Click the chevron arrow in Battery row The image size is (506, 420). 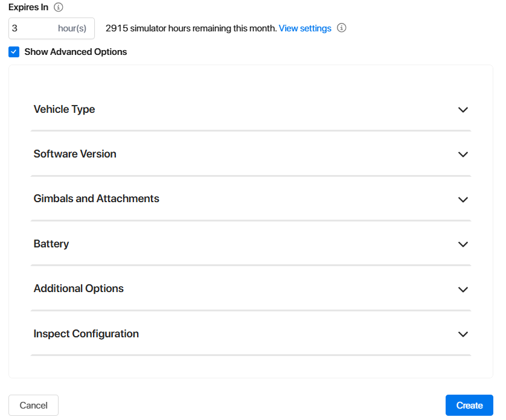tap(463, 244)
